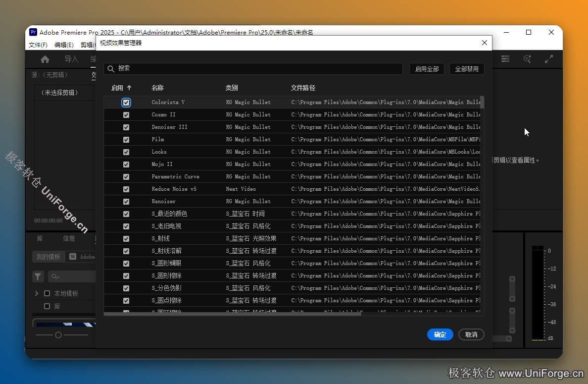Screen dimensions: 588x384
Task: Select the S_蓝宝石 光照效果 category cell
Action: 251,238
